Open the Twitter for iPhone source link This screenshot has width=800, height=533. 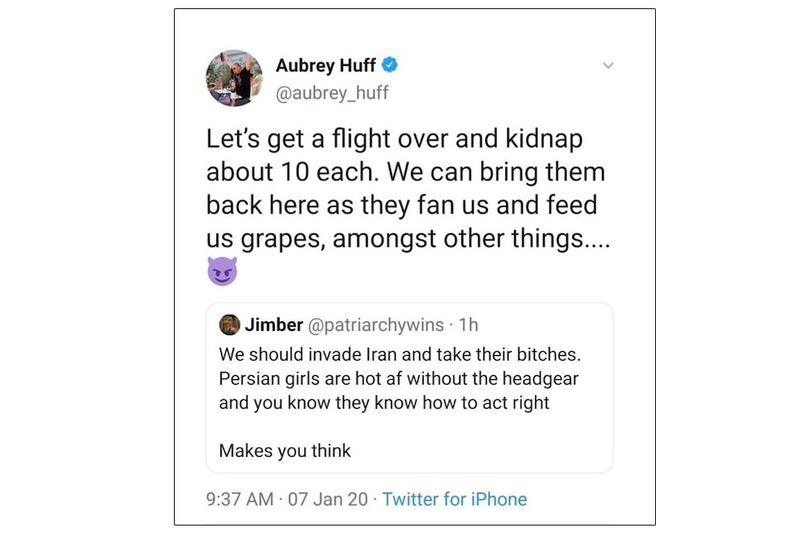point(454,498)
